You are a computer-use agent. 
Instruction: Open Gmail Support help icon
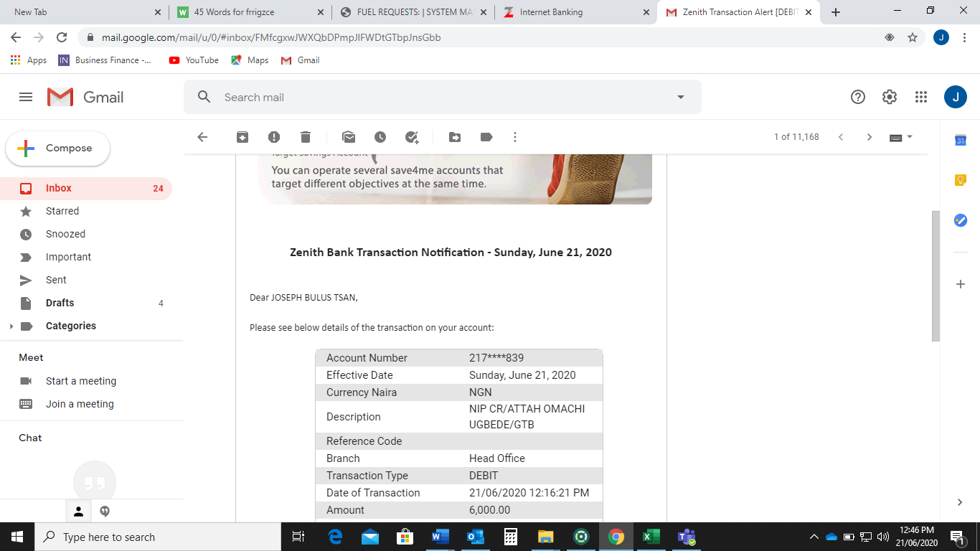[858, 97]
